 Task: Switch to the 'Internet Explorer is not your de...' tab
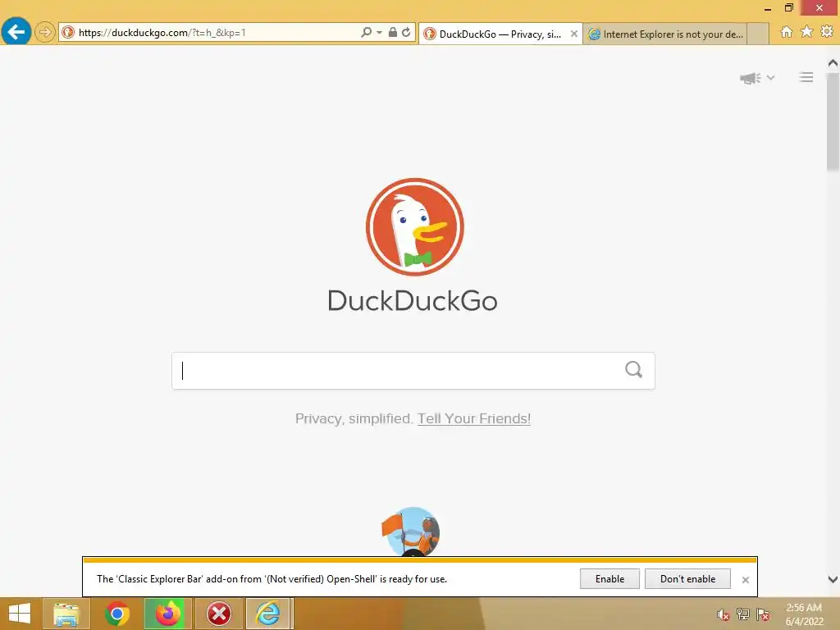tap(664, 34)
